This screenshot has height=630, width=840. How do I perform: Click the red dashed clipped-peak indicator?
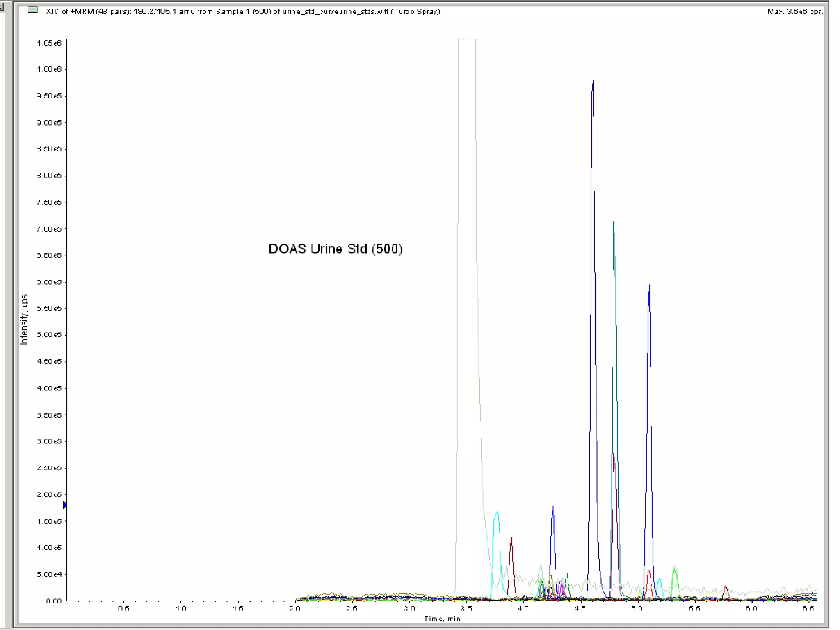click(x=466, y=39)
